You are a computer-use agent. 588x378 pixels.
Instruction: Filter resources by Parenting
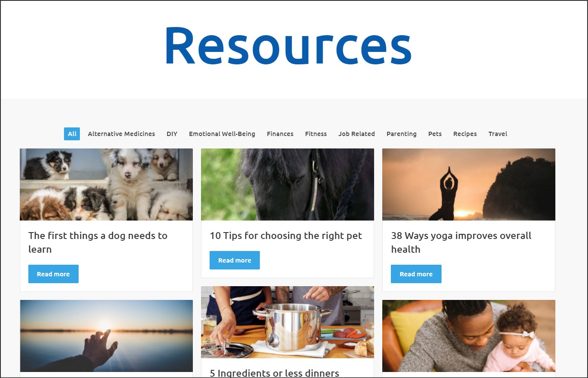pyautogui.click(x=402, y=134)
